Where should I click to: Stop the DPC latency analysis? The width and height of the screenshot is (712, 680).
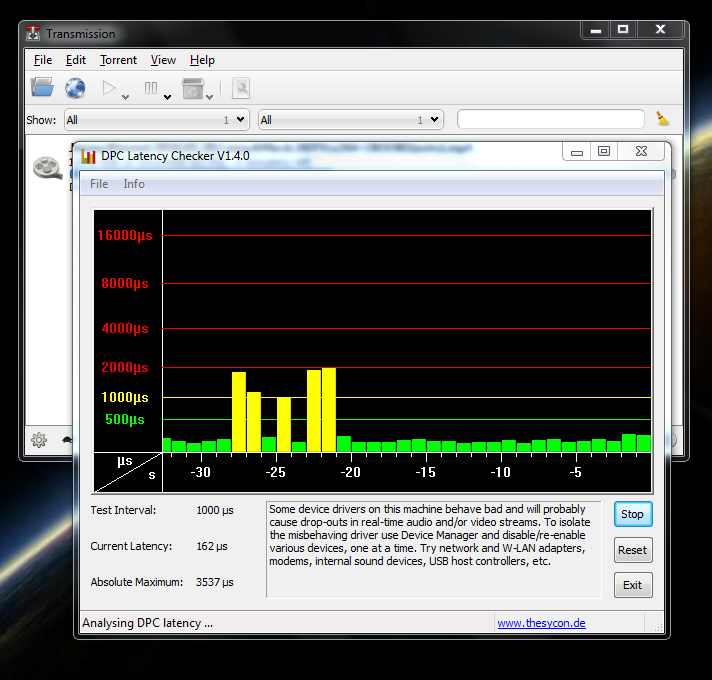pyautogui.click(x=633, y=514)
